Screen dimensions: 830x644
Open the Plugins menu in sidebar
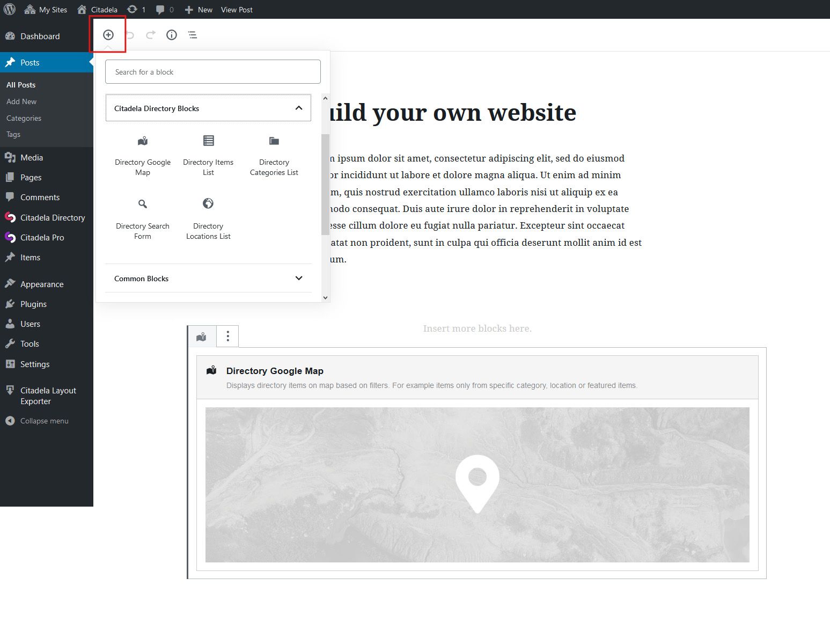coord(33,304)
